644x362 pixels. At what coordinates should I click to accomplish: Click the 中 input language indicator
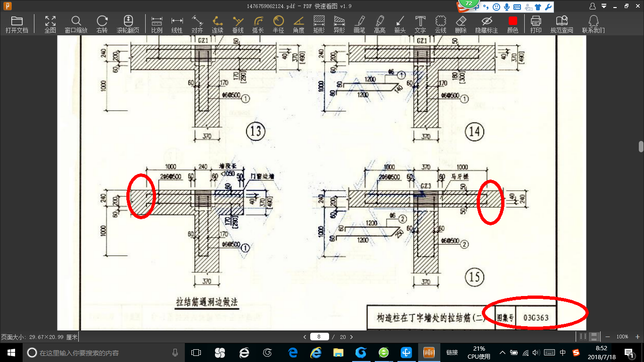[563, 353]
